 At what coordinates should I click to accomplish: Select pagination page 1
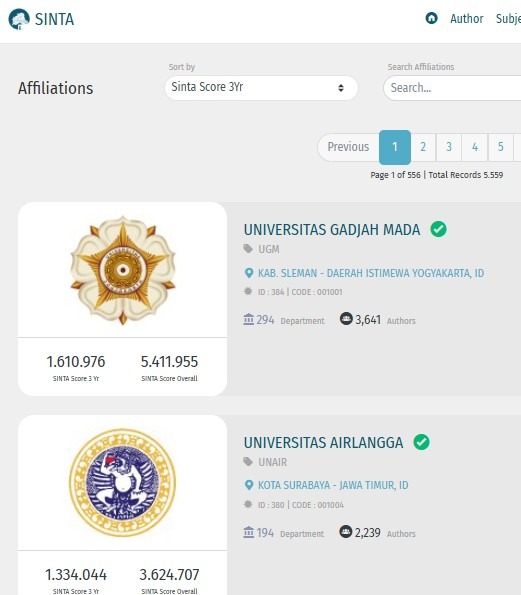pos(395,147)
